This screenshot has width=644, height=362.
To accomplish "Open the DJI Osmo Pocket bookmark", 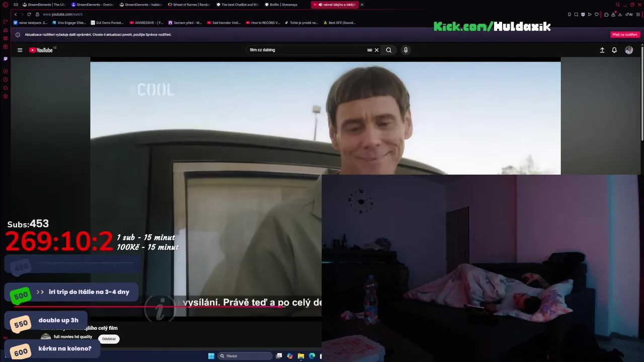I will 107,23.
